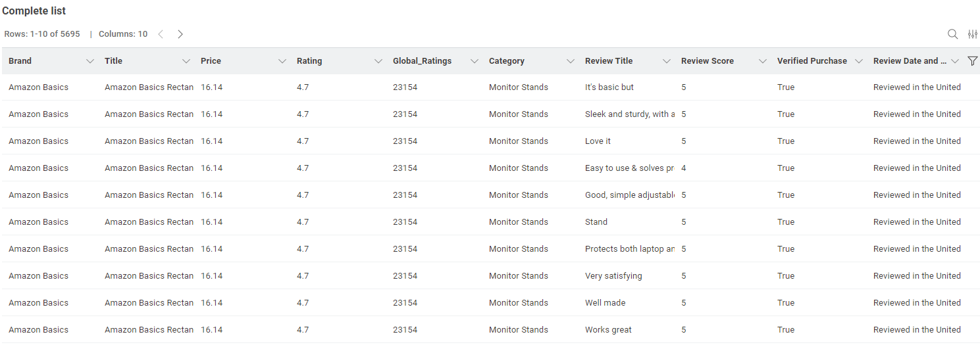Click the review score 4 cell
The height and width of the screenshot is (351, 980).
[684, 168]
